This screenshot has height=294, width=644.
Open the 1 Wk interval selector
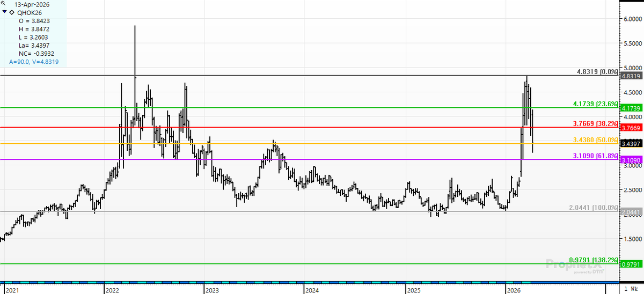pos(631,290)
